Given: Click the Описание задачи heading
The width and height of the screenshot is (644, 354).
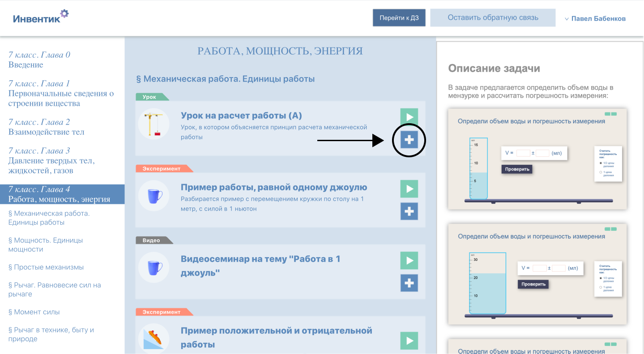Looking at the screenshot, I should point(494,69).
